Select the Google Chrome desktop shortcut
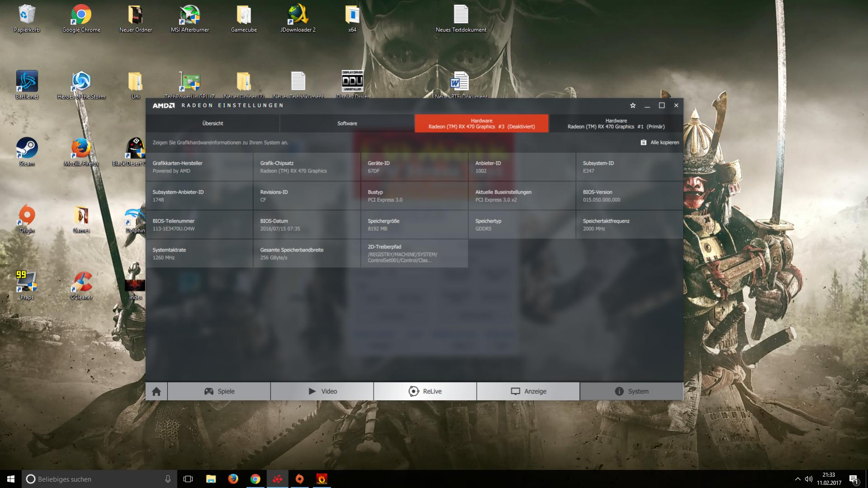 (81, 19)
